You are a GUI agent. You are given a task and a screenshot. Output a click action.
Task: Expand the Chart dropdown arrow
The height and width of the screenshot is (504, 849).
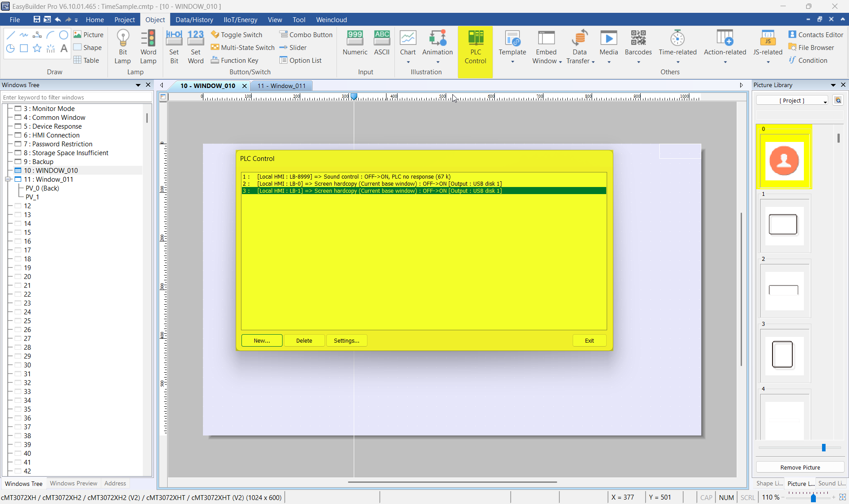pos(408,62)
